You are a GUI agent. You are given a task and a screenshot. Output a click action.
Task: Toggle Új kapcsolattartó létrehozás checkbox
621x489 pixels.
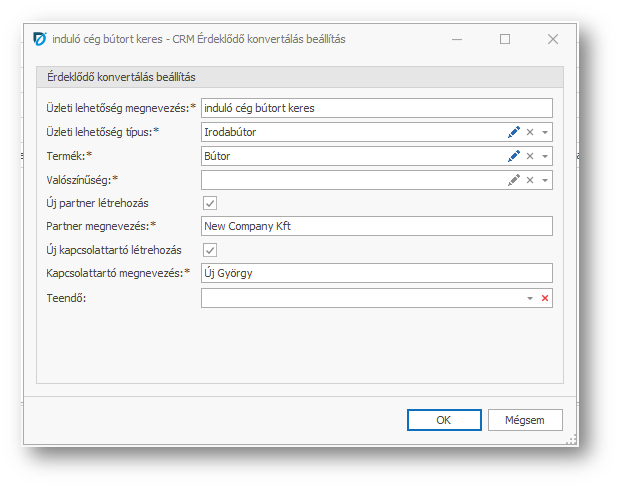click(210, 250)
